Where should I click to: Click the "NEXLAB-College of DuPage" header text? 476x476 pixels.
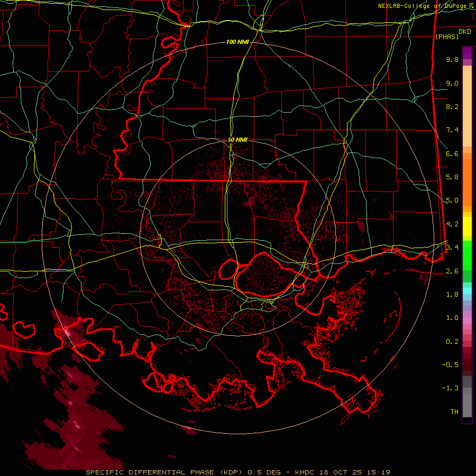423,6
